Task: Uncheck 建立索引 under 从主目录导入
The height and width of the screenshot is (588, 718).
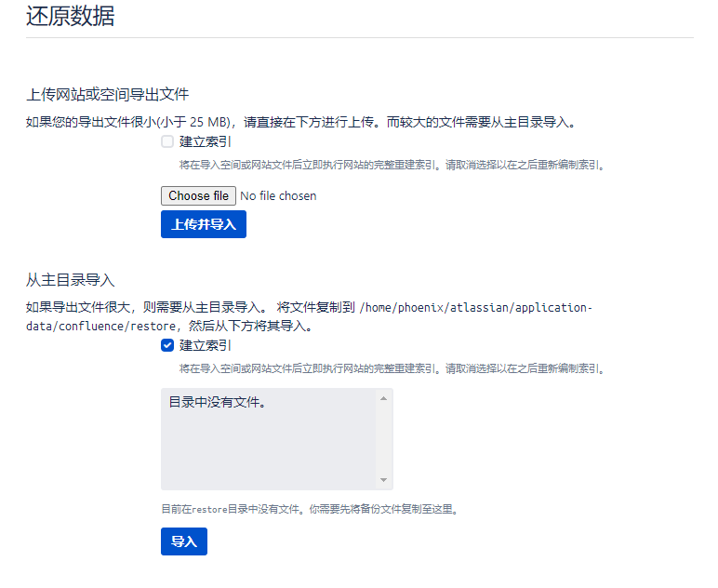Action: (167, 345)
